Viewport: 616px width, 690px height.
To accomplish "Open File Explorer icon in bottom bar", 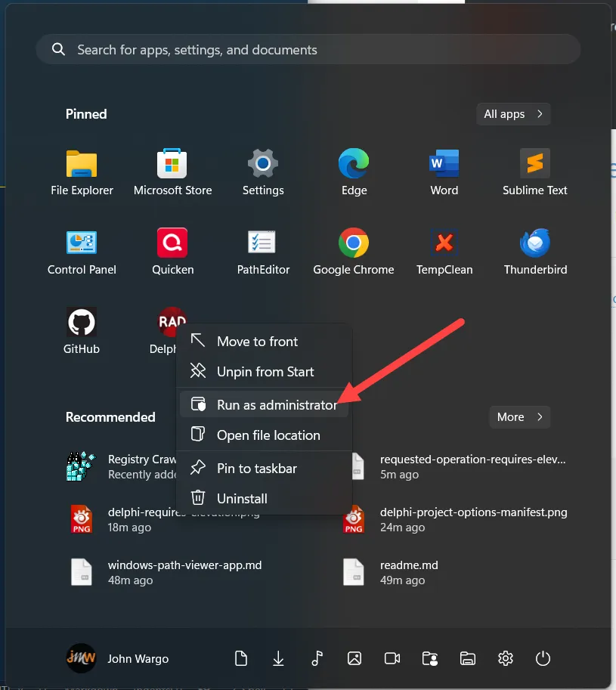I will (x=467, y=658).
